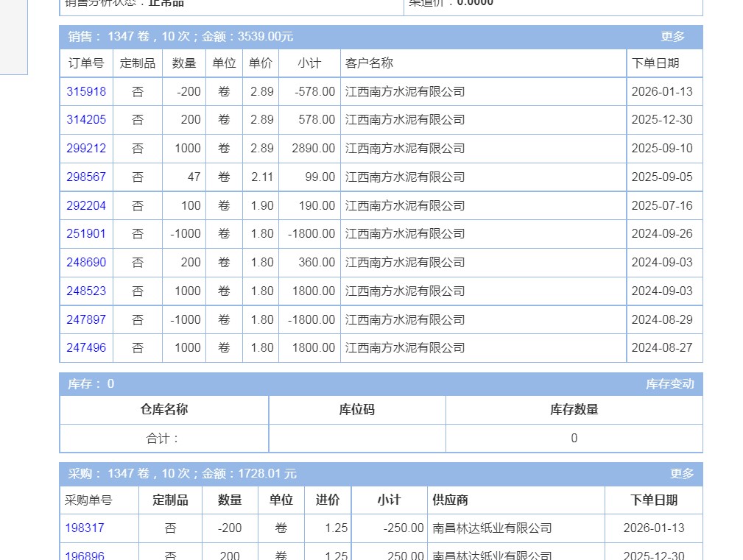Open sales order 315918
This screenshot has width=743, height=560.
click(x=86, y=92)
